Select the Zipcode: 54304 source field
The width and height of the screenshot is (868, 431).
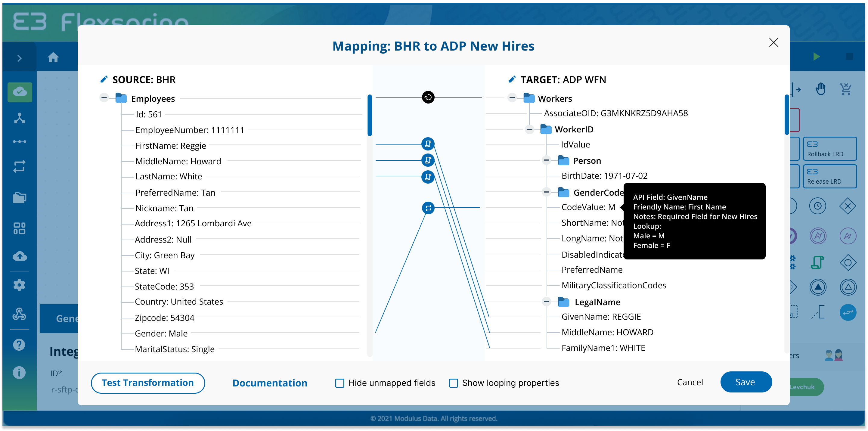tap(164, 318)
